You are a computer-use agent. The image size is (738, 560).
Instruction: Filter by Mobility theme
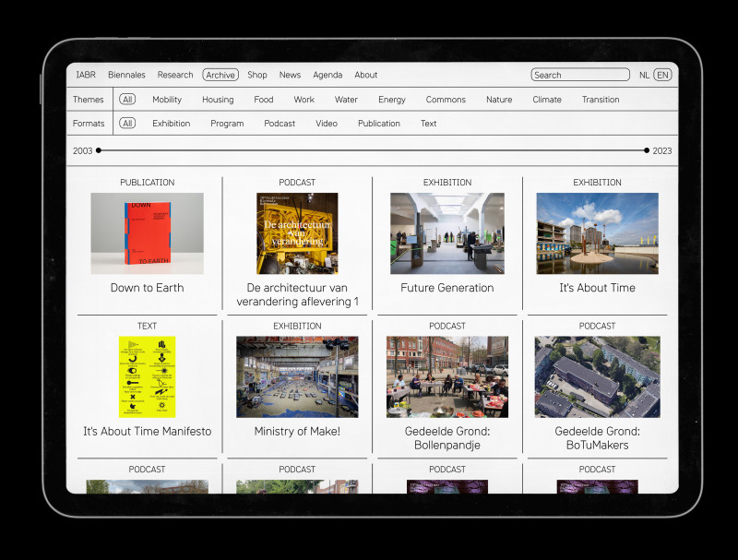click(167, 100)
